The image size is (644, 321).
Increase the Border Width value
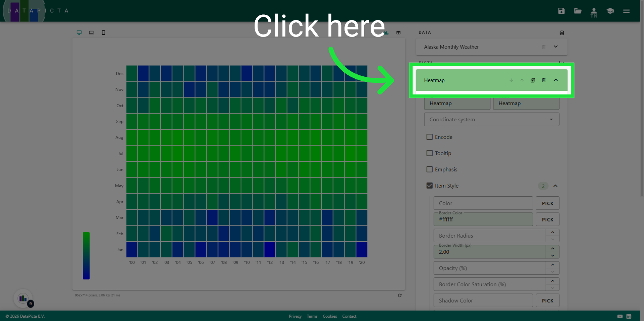click(552, 248)
